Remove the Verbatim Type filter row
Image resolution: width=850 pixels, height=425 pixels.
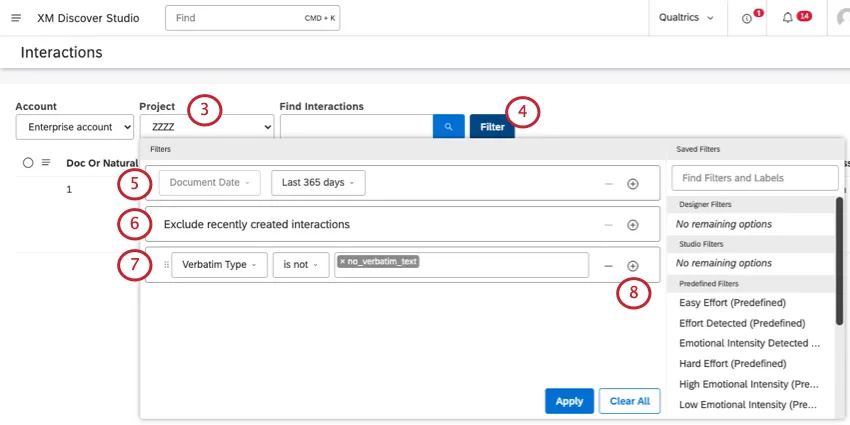coord(609,266)
